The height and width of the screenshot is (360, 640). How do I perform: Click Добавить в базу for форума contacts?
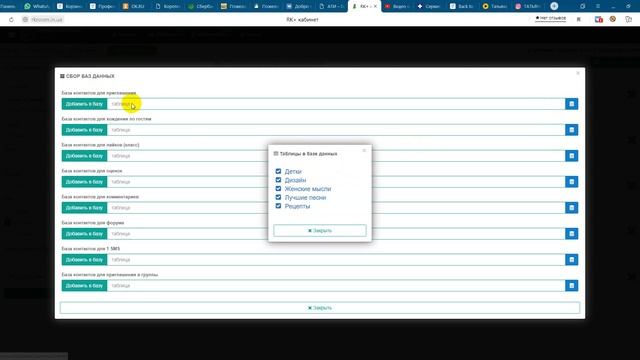[x=84, y=234]
